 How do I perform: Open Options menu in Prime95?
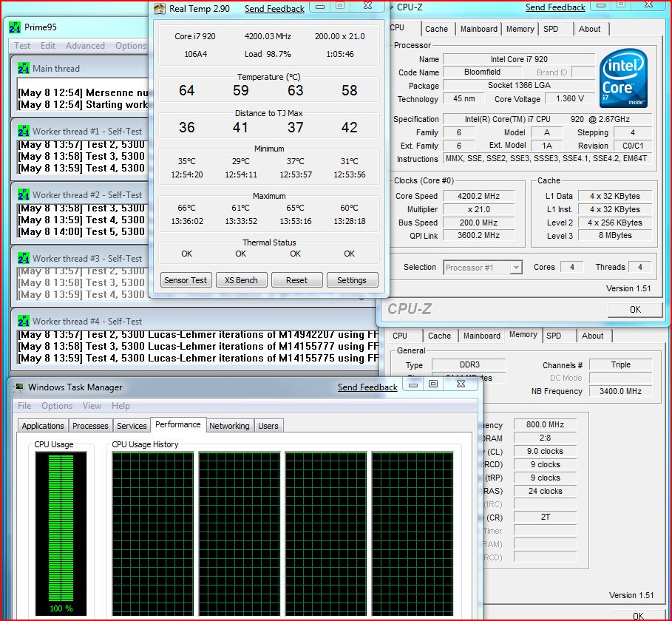coord(131,45)
